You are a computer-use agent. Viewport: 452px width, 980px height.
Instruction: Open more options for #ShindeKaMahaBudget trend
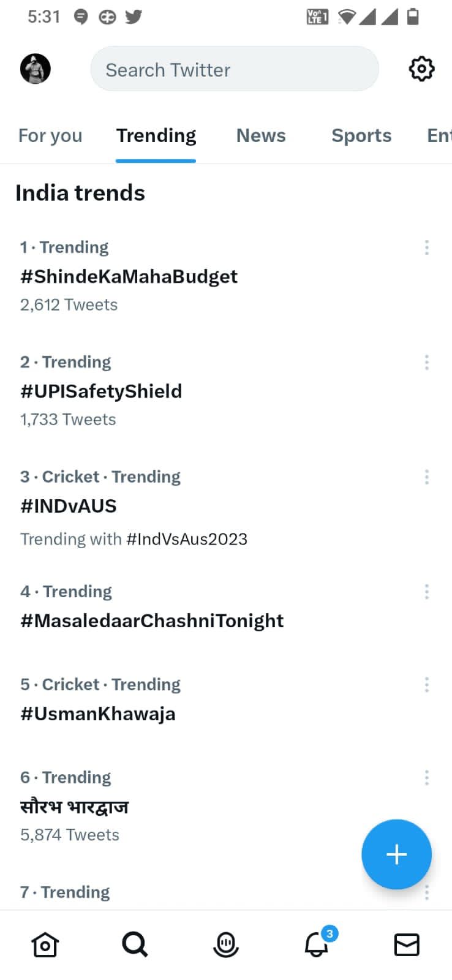[x=426, y=247]
